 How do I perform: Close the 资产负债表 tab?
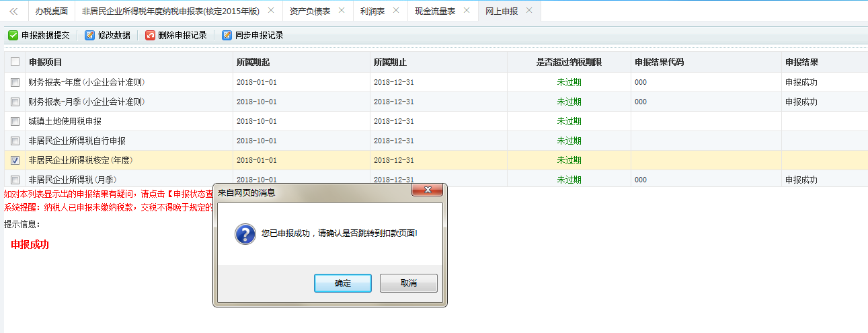pyautogui.click(x=341, y=11)
